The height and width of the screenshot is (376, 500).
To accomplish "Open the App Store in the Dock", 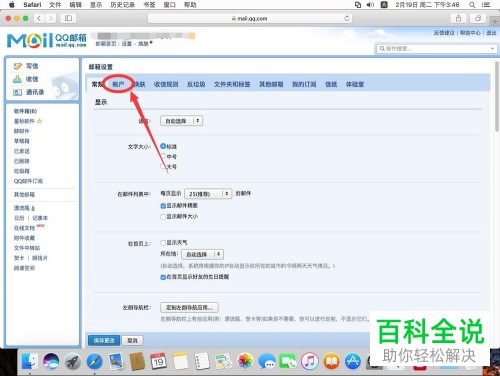I will coord(353,361).
